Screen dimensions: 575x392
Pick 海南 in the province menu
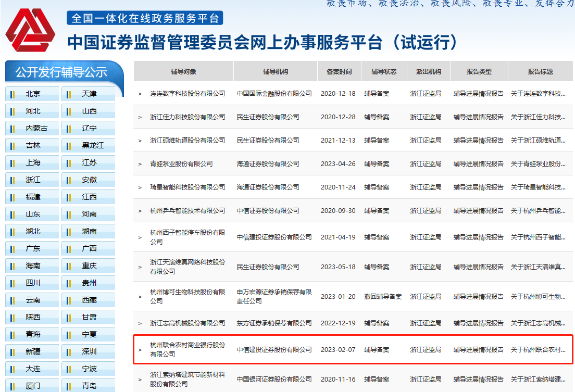coord(33,265)
